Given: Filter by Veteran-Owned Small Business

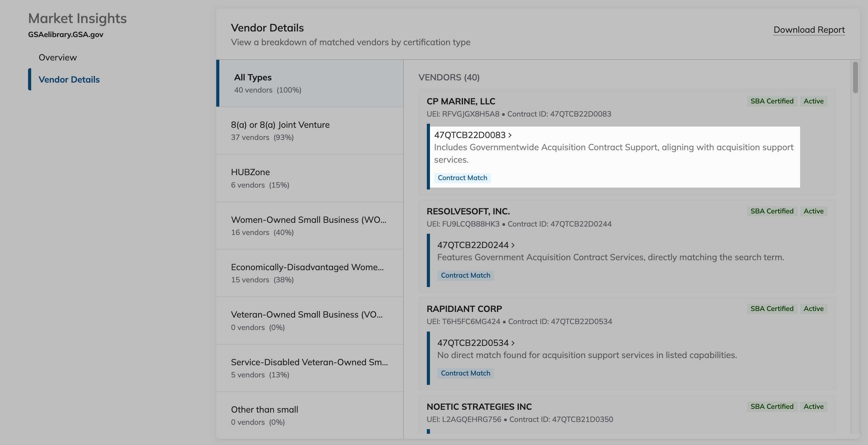Looking at the screenshot, I should point(310,321).
